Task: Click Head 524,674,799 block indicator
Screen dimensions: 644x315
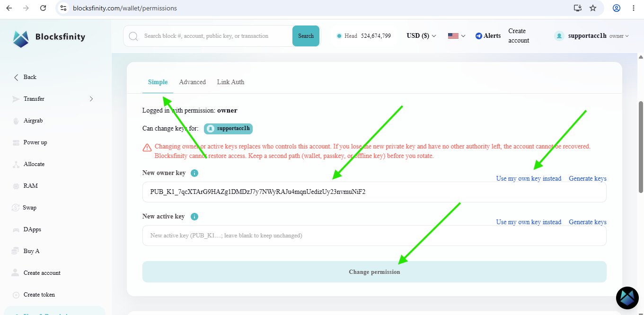Action: (363, 36)
